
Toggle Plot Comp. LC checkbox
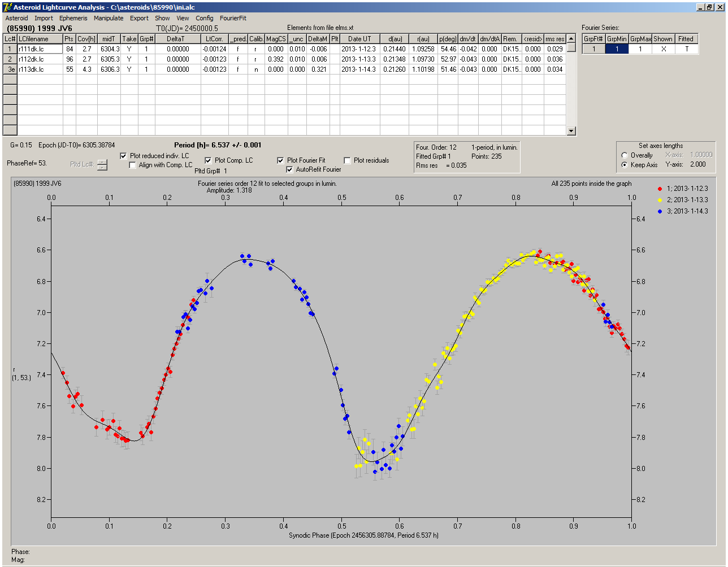208,160
